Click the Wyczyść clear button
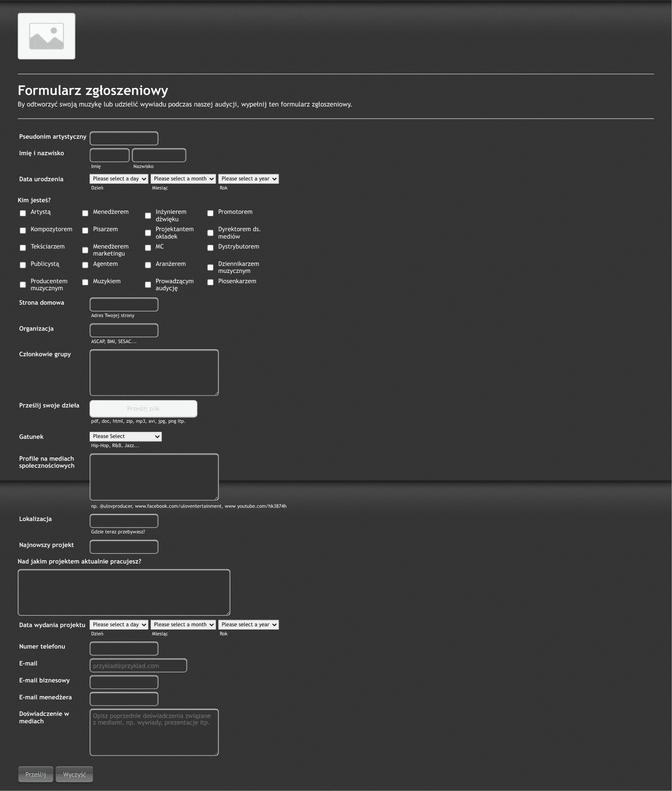Viewport: 672px width, 791px height. [x=74, y=774]
